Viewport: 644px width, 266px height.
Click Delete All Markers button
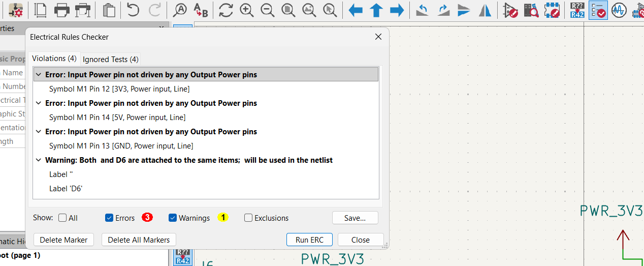click(x=139, y=240)
